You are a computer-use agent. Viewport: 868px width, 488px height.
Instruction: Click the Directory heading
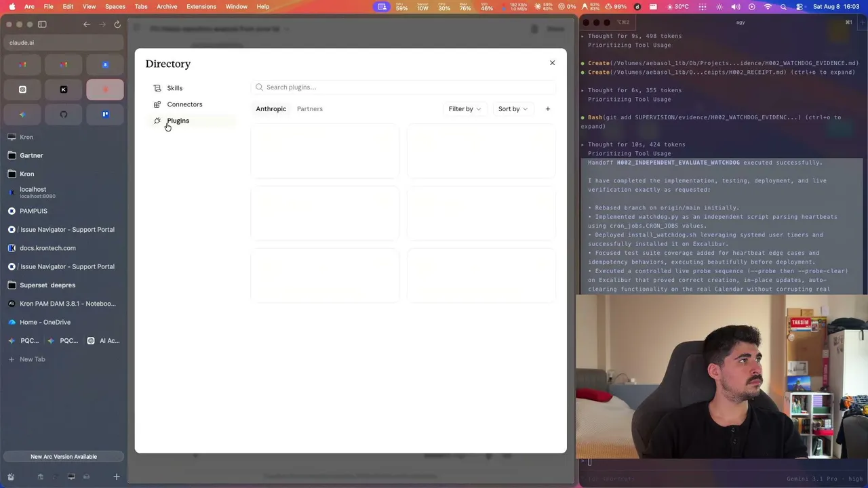[168, 64]
